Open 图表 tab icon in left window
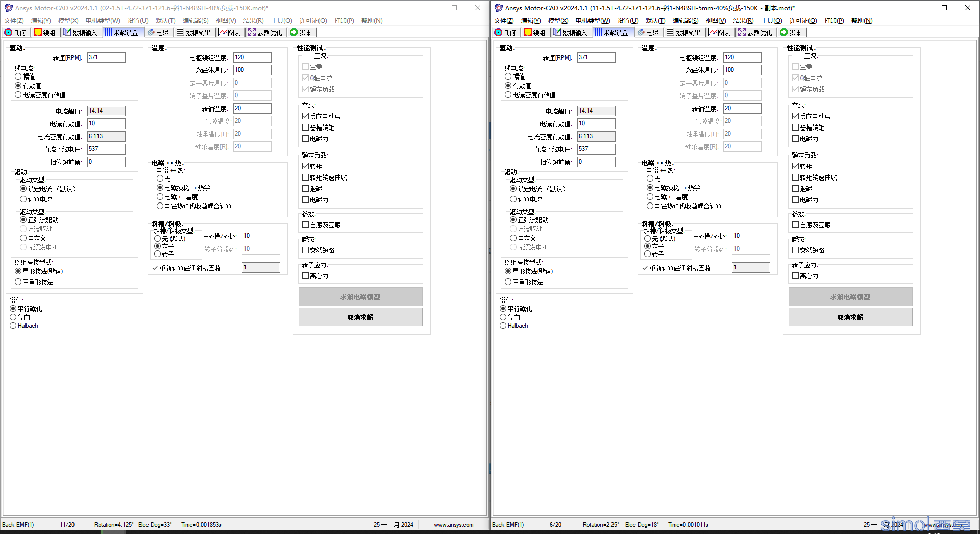The width and height of the screenshot is (980, 534). 223,32
